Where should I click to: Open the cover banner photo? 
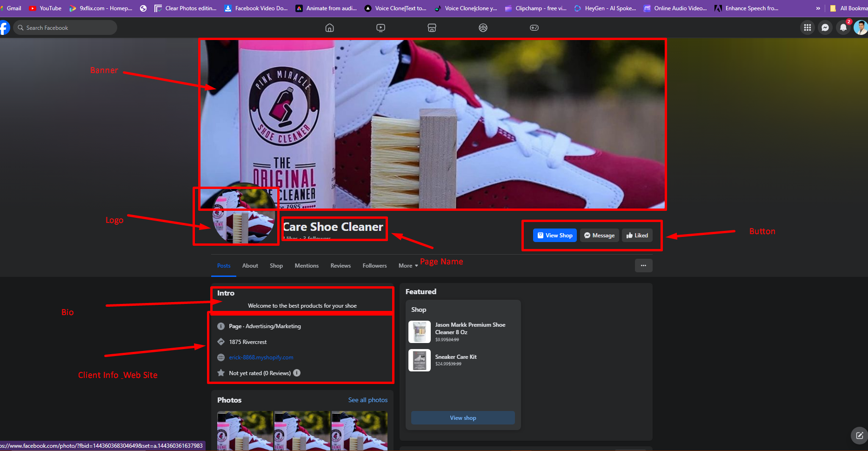tap(433, 124)
